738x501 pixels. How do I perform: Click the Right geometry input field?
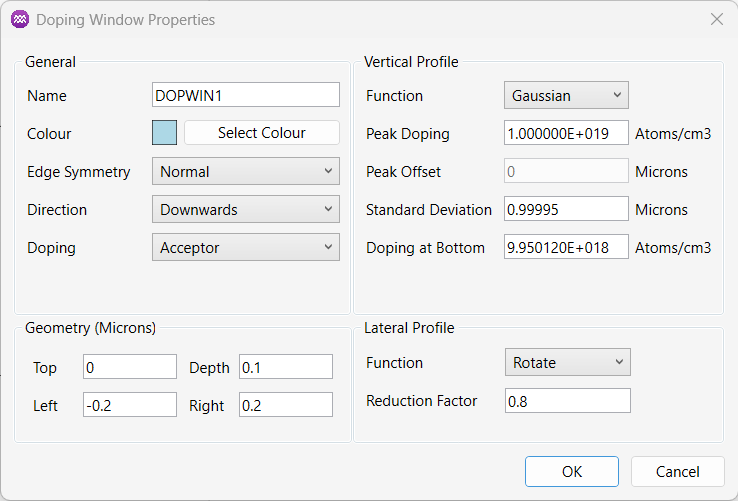point(286,405)
